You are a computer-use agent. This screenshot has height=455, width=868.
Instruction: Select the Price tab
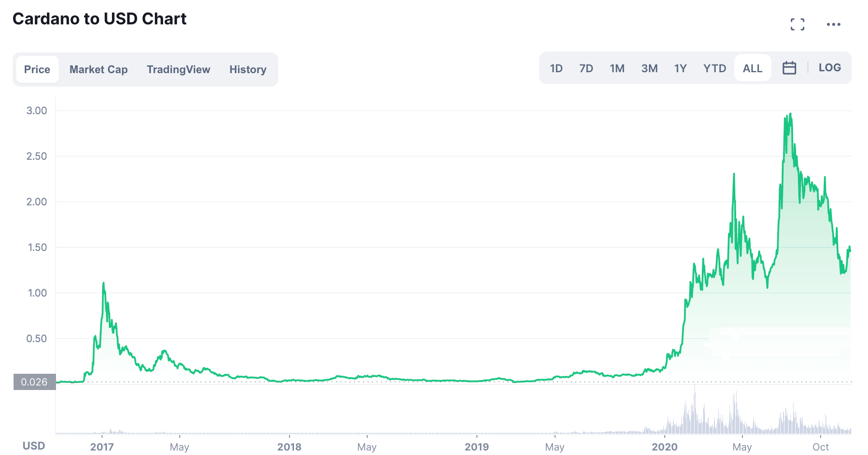point(37,70)
